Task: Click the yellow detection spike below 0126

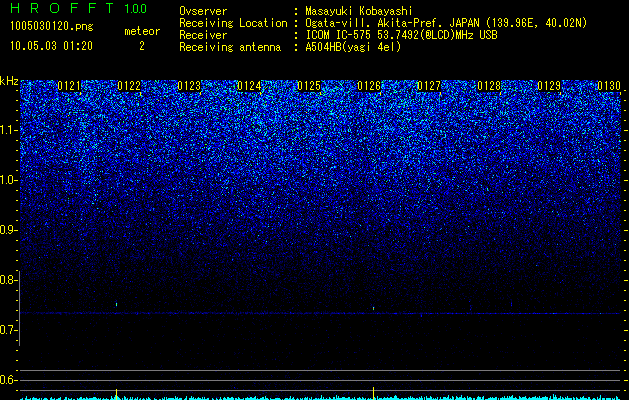Action: pos(373,392)
